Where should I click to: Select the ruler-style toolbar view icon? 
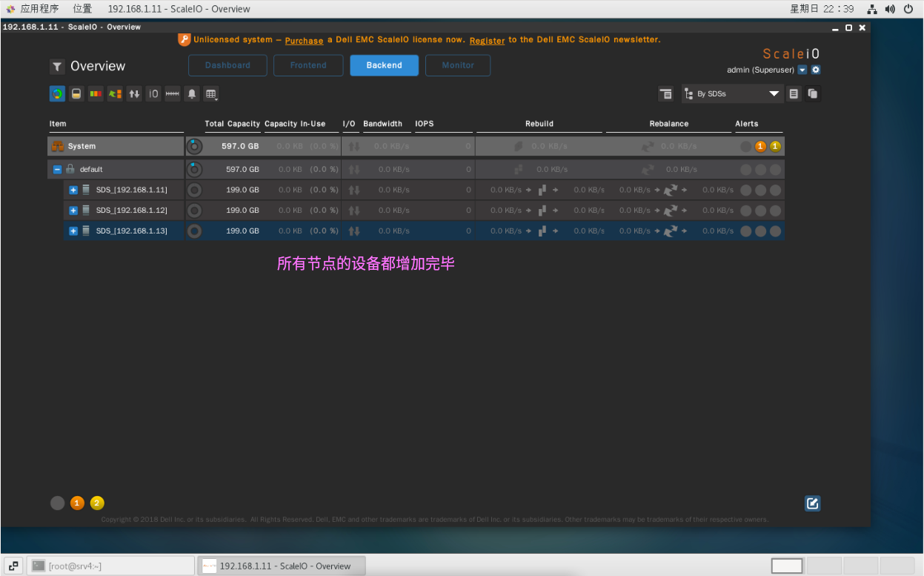tap(173, 94)
